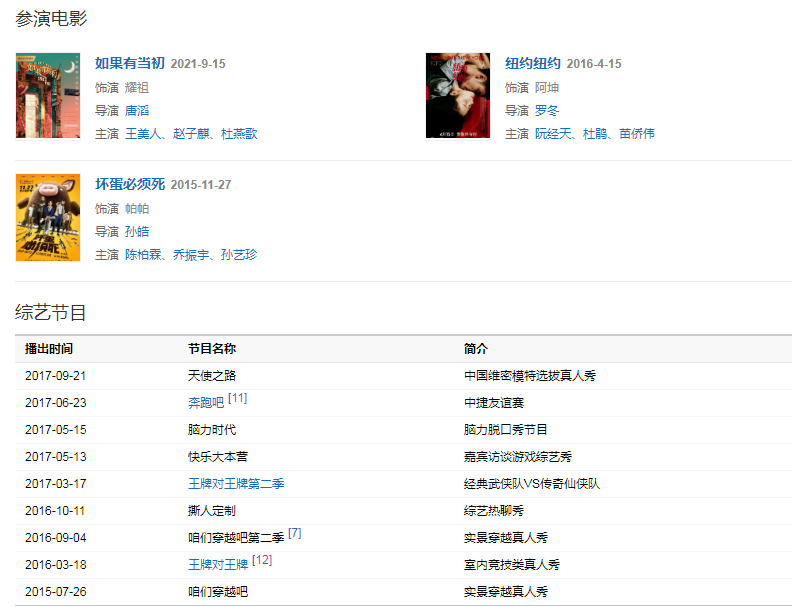Screen dimensions: 792x607
Task: Open director 孙皓's page
Action: 137,232
